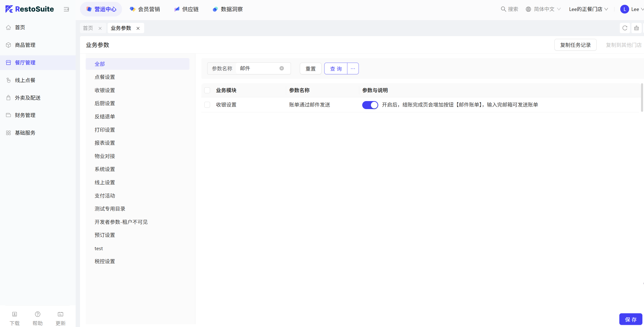
Task: Open the 下载 download icon
Action: [14, 314]
